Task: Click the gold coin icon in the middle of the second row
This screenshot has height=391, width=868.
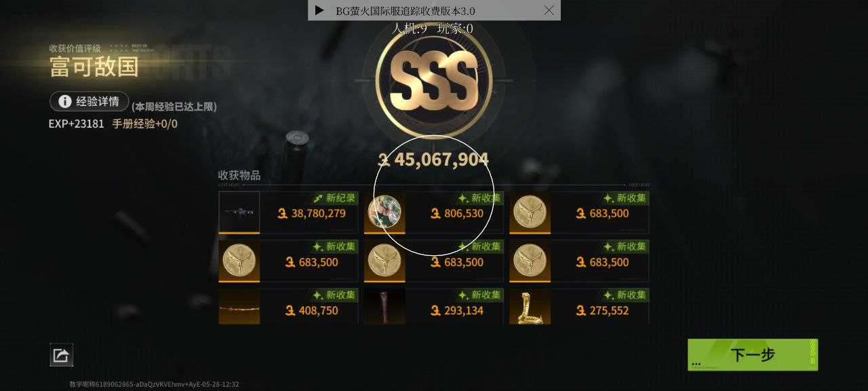Action: click(x=384, y=261)
